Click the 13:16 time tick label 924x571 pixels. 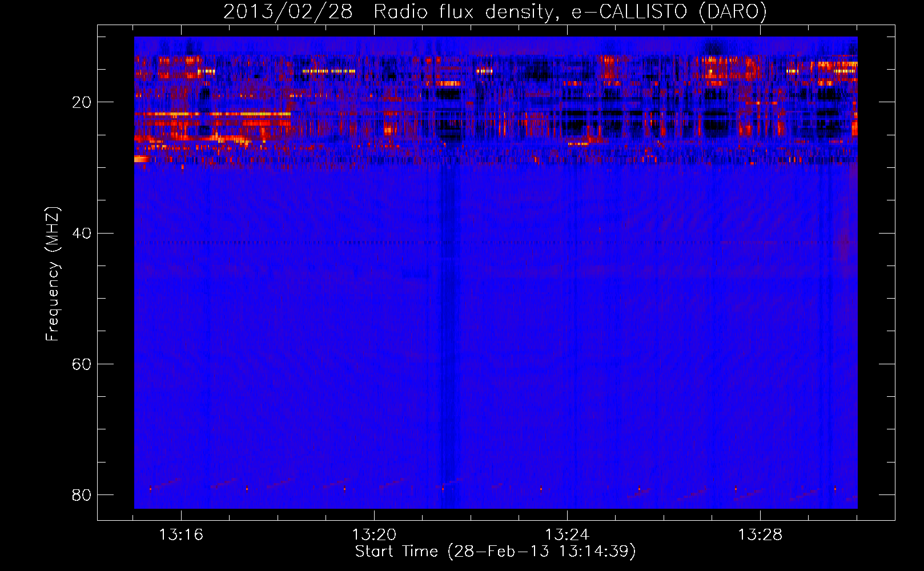coord(181,535)
